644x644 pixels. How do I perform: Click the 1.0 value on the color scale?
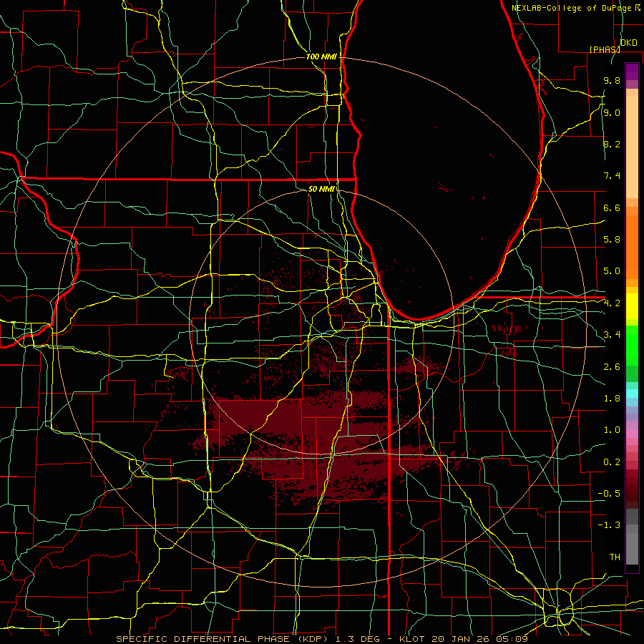(612, 430)
